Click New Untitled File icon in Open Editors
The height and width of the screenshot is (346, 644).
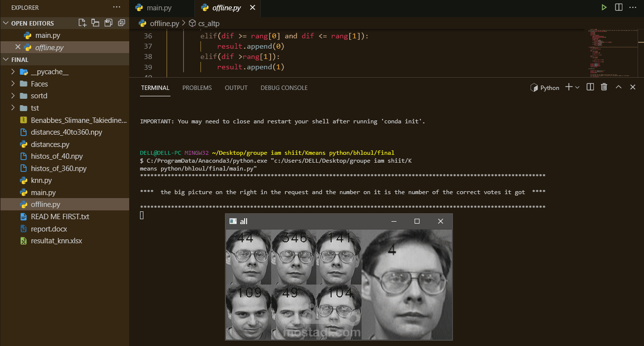coord(83,23)
